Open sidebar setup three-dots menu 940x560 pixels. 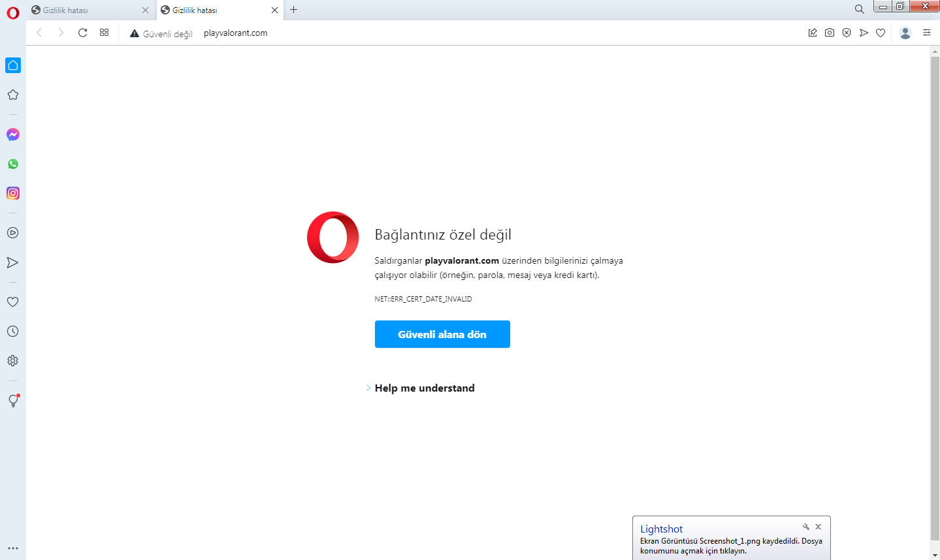[13, 548]
